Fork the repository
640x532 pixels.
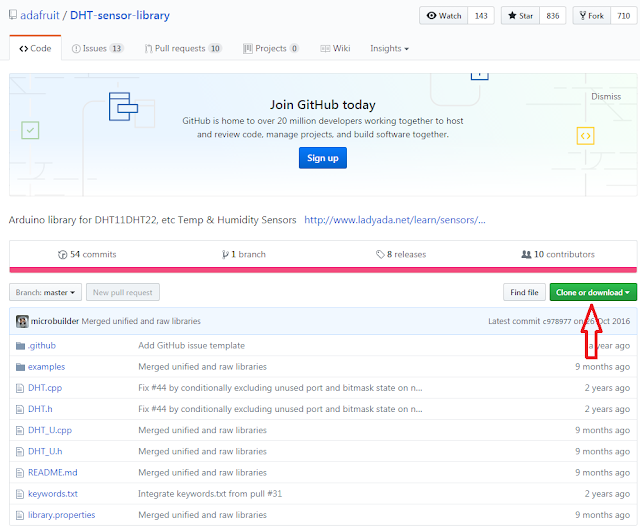point(591,16)
